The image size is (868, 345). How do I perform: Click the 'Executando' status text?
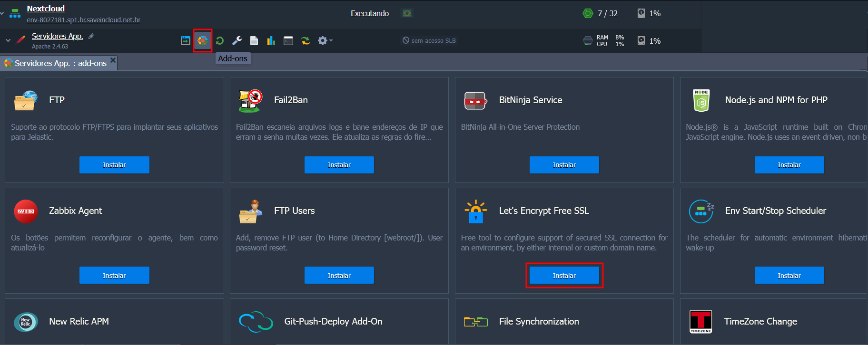click(370, 13)
